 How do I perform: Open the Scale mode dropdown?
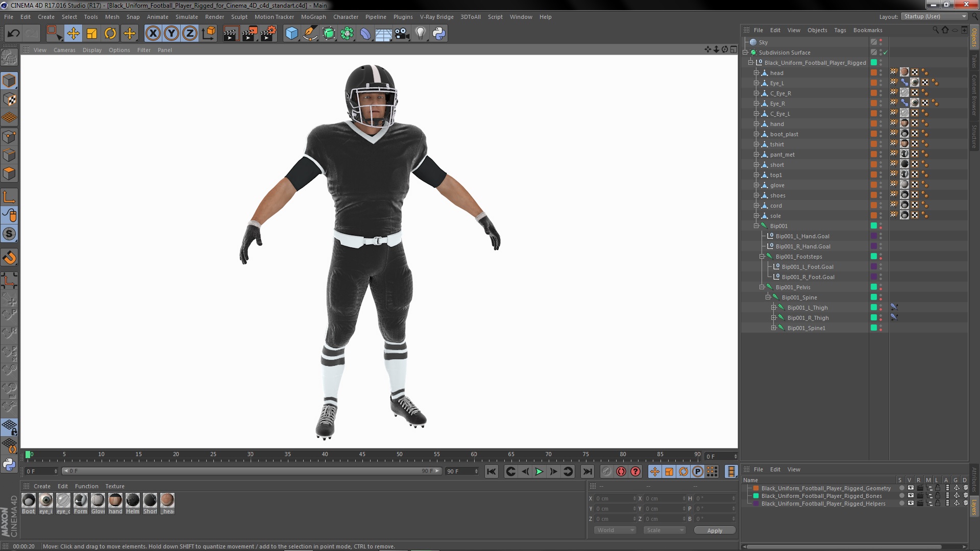(x=665, y=530)
